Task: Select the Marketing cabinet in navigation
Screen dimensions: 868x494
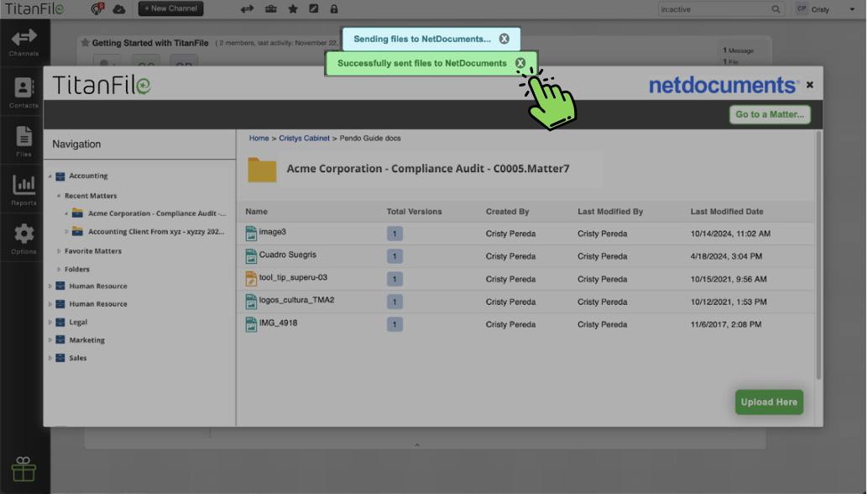Action: (87, 340)
